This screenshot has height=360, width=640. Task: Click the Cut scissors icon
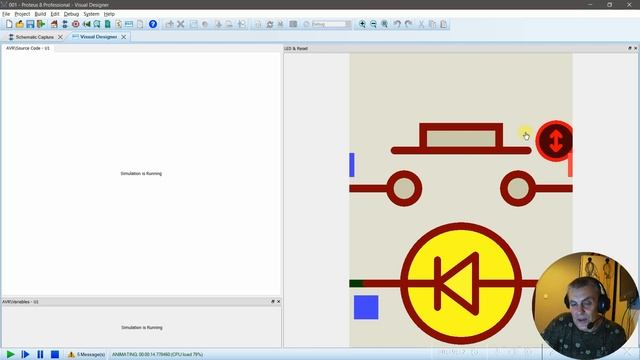(x=421, y=24)
